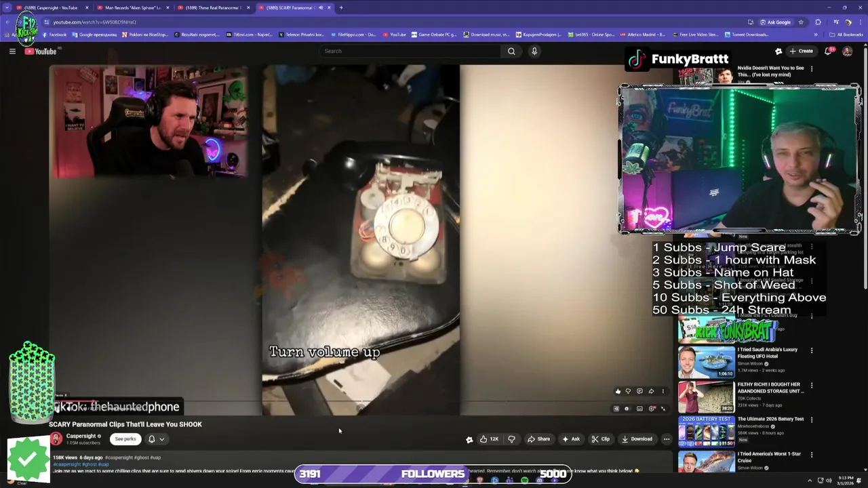Open the FileHippo.com bookmark

(353, 35)
